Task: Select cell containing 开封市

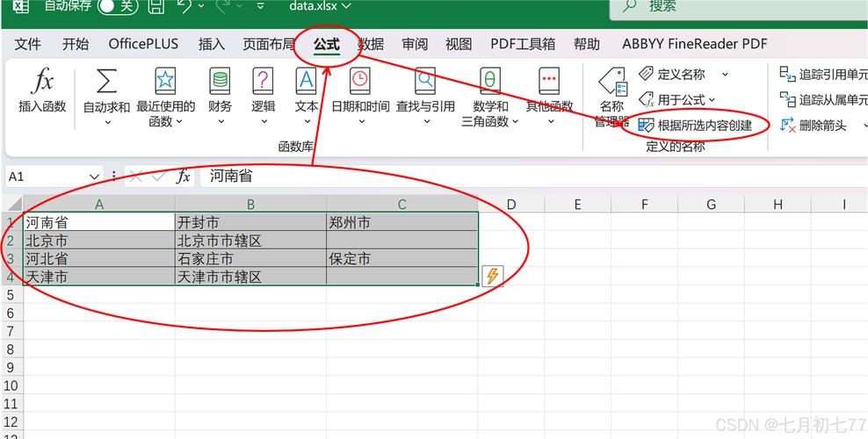Action: point(250,222)
